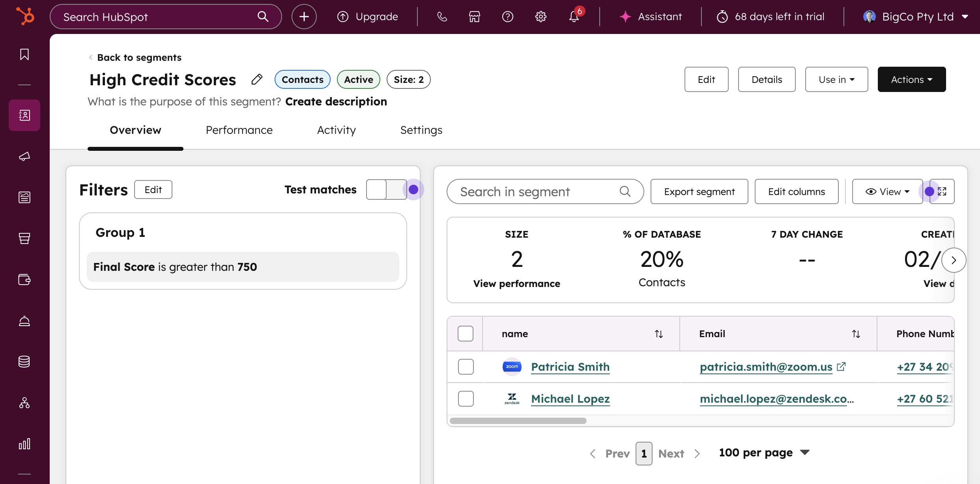Switch to the Performance tab
Viewport: 980px width, 484px height.
[239, 130]
